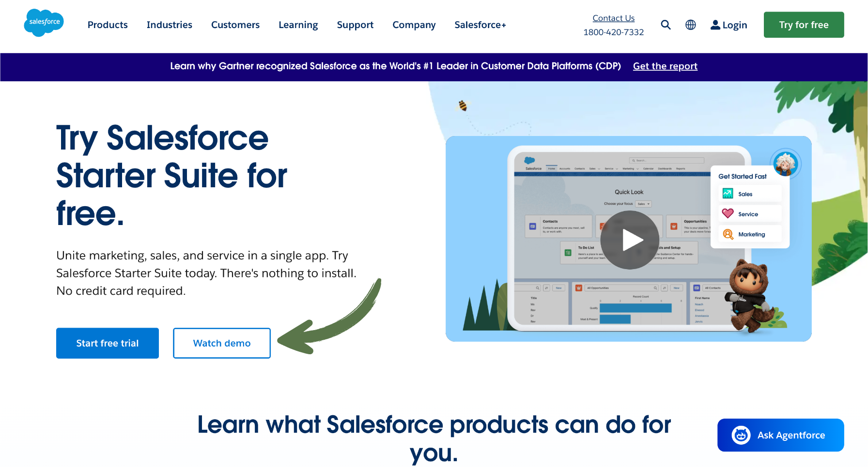Screen dimensions: 868x467
Task: Click the Agentforce robot icon
Action: pyautogui.click(x=741, y=435)
